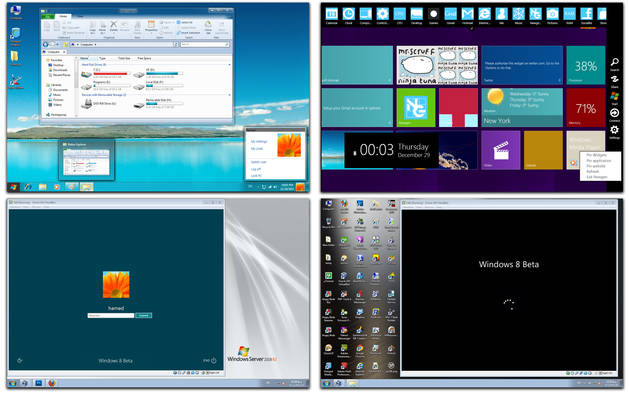Click the password field under the hamed account picture
The image size is (630, 398).
[110, 316]
